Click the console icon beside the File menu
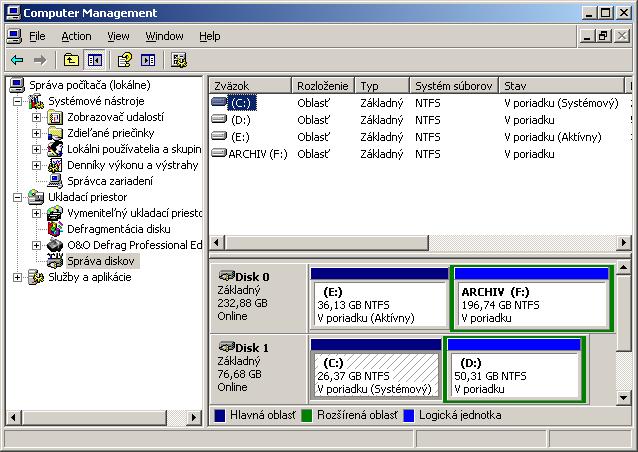Image resolution: width=638 pixels, height=452 pixels. pyautogui.click(x=14, y=37)
